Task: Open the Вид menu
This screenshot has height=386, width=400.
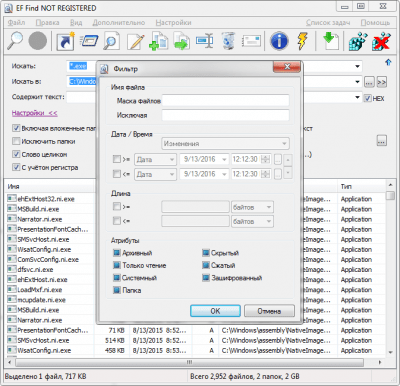Action: click(76, 23)
